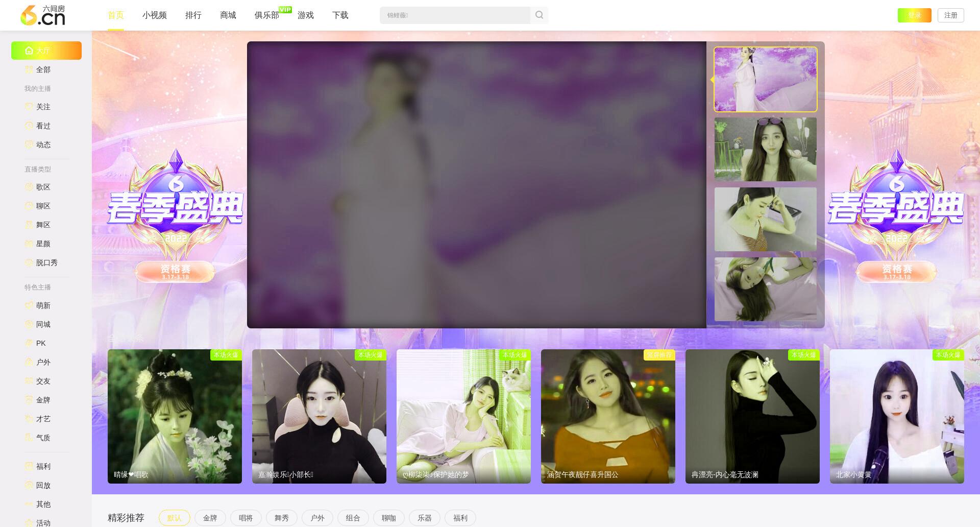Viewport: 980px width, 527px height.
Task: Click the 萌新 icon in sidebar
Action: [x=29, y=305]
